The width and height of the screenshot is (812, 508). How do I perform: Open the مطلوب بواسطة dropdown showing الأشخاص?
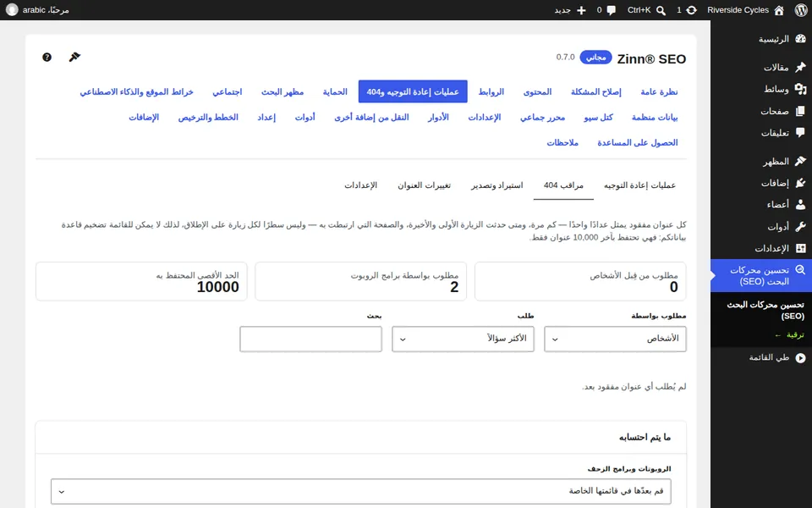(615, 339)
